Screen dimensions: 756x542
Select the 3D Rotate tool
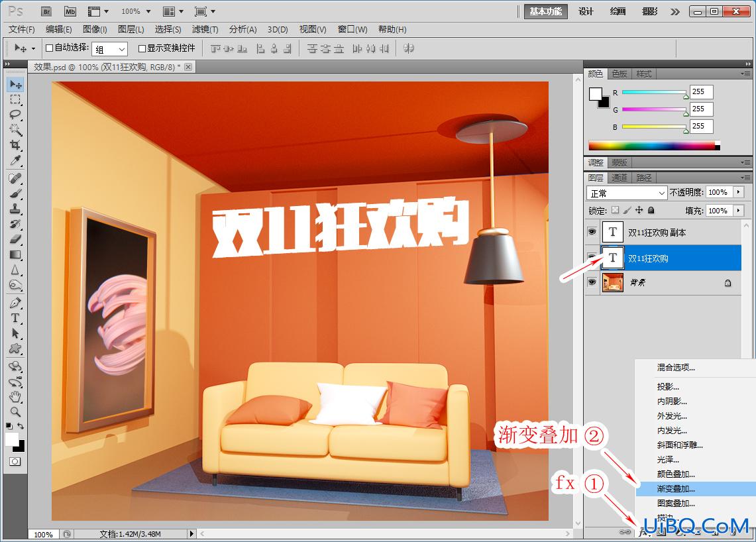click(x=15, y=366)
